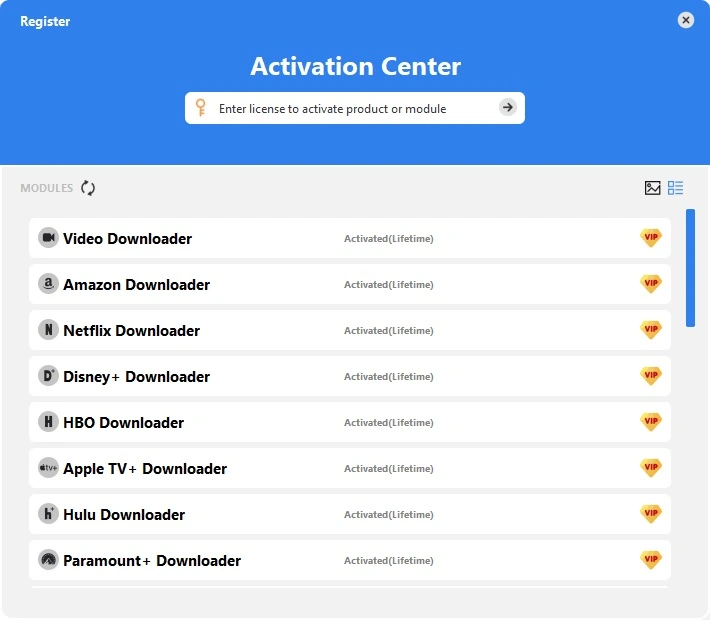The image size is (710, 620).
Task: Select the Video Downloader module name
Action: click(x=127, y=239)
